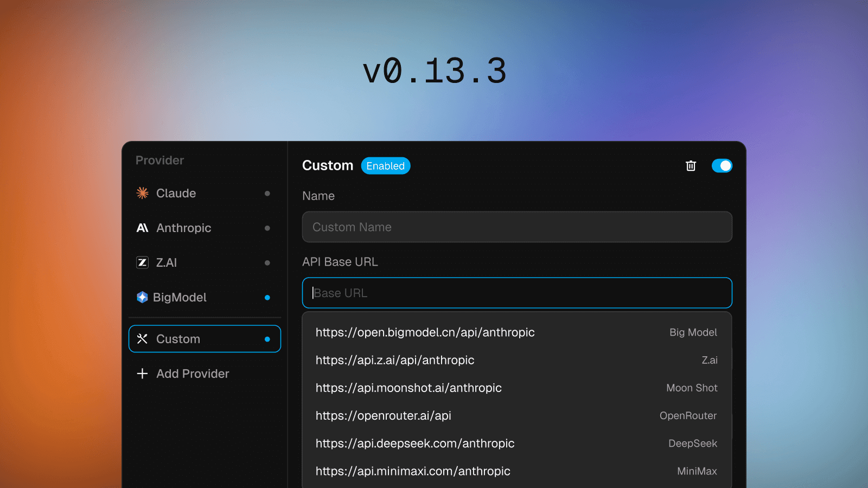Click the Claude starburst icon

142,193
